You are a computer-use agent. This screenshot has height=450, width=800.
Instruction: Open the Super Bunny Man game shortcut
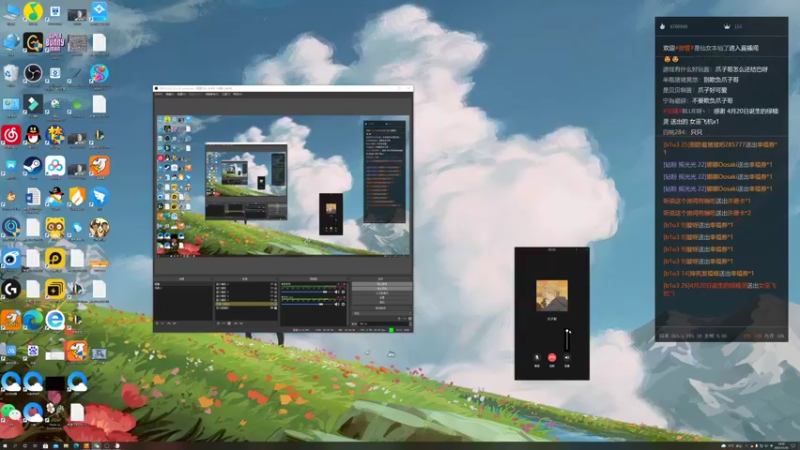(55, 43)
